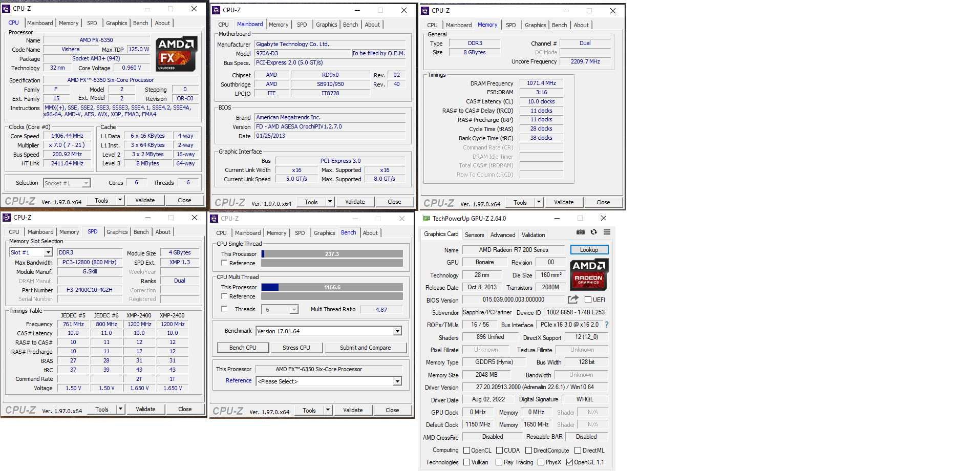Switch to the Advanced tab in GPU-Z
Viewport: 980px width, 471px height.
click(x=503, y=234)
